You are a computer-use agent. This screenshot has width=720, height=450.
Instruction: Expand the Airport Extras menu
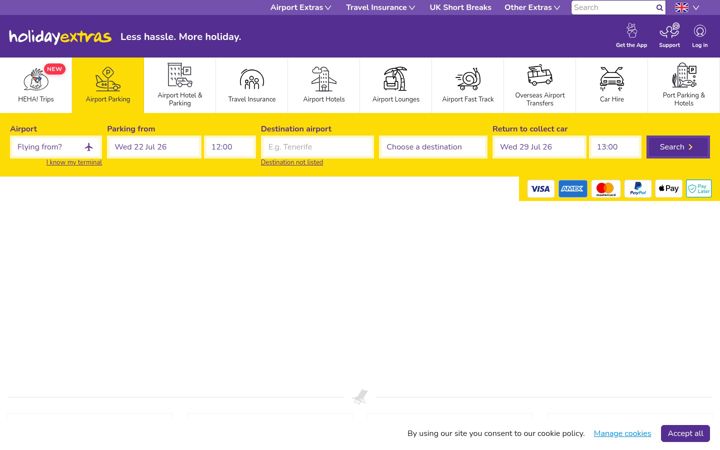click(300, 7)
